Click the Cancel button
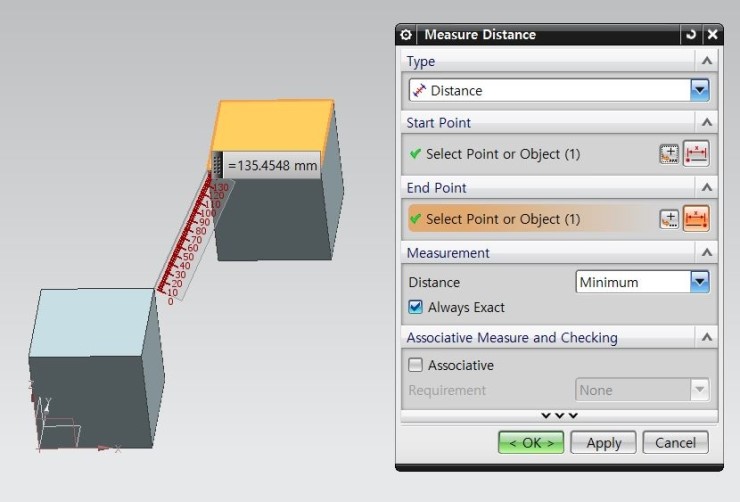Viewport: 740px width, 502px height. 675,443
